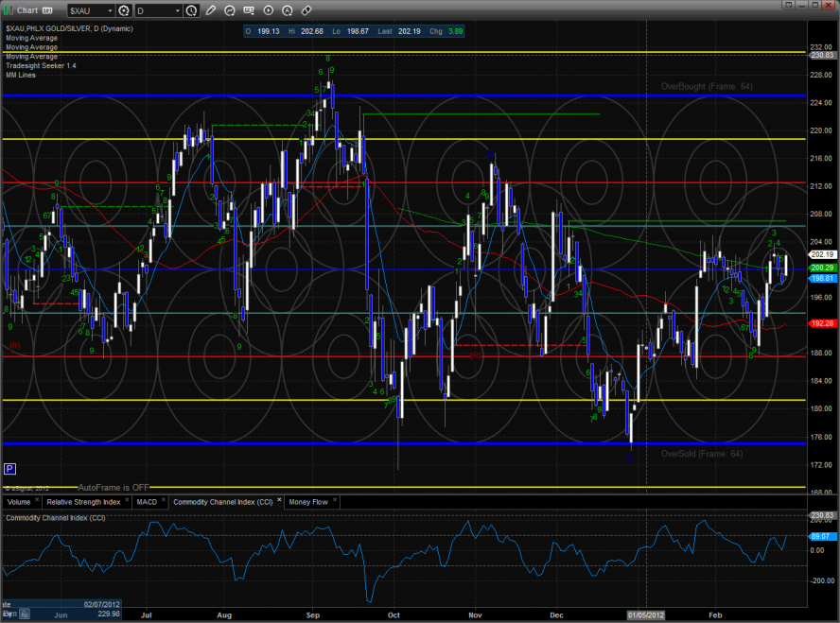Click the link chain toolbar icon
The height and width of the screenshot is (623, 840).
[306, 10]
